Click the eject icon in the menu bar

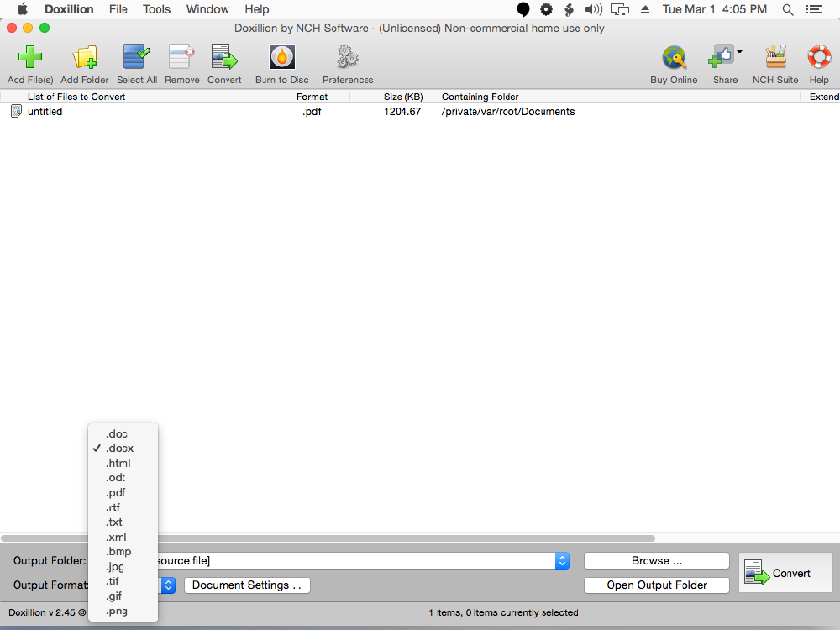[x=645, y=9]
